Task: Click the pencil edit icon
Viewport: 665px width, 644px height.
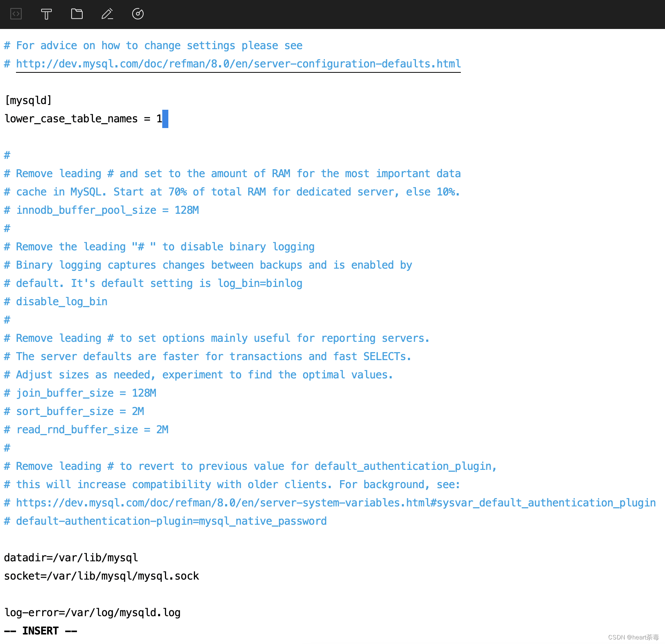Action: click(x=107, y=14)
